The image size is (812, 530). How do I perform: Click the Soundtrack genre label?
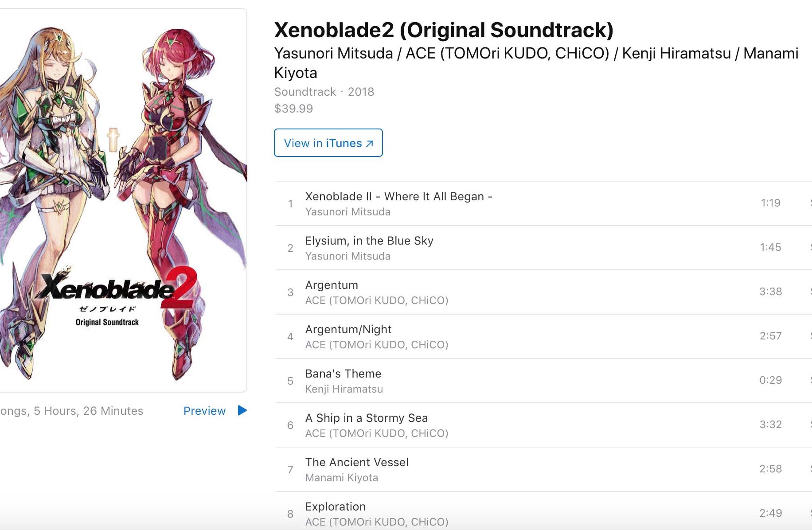pos(305,92)
